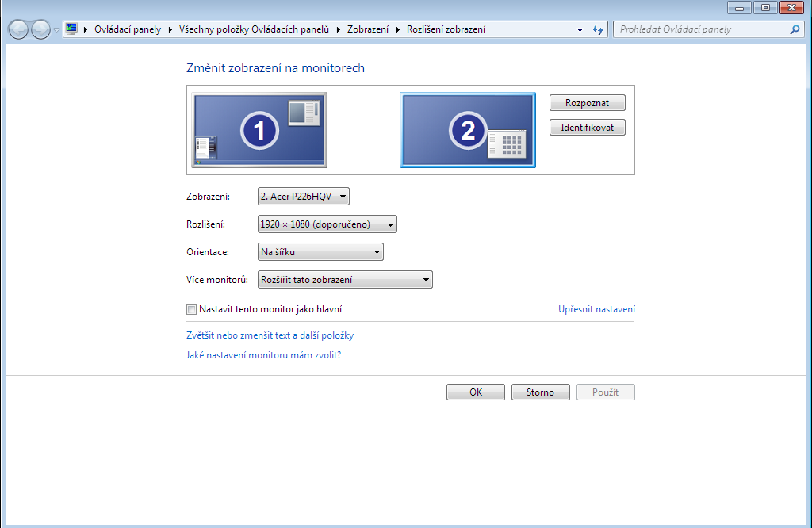Maximize the window
Viewport: 812px width, 528px height.
tap(765, 8)
